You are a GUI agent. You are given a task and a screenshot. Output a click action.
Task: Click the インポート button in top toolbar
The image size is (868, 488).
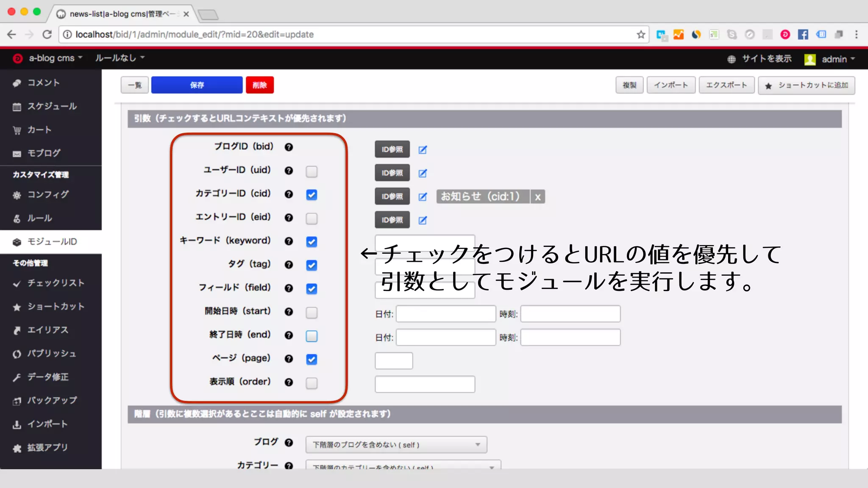[x=671, y=85]
